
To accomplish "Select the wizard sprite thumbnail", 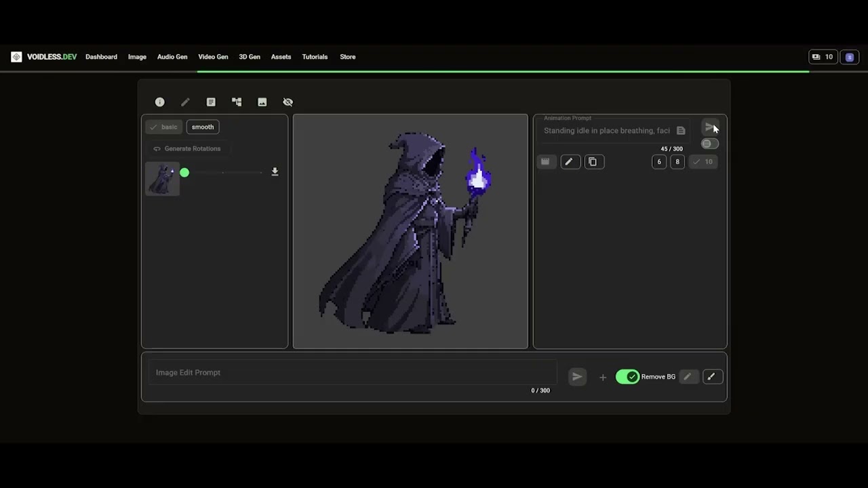I will (x=162, y=179).
